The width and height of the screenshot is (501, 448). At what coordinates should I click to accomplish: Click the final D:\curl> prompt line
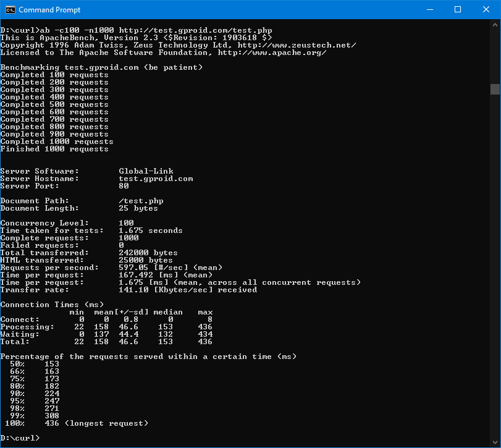[x=20, y=438]
